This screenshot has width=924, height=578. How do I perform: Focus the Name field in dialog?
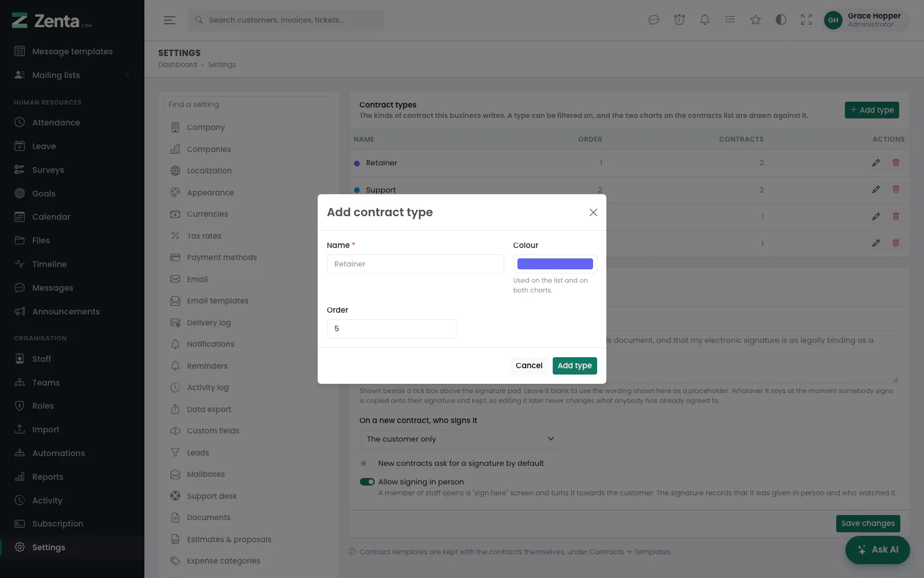point(415,264)
